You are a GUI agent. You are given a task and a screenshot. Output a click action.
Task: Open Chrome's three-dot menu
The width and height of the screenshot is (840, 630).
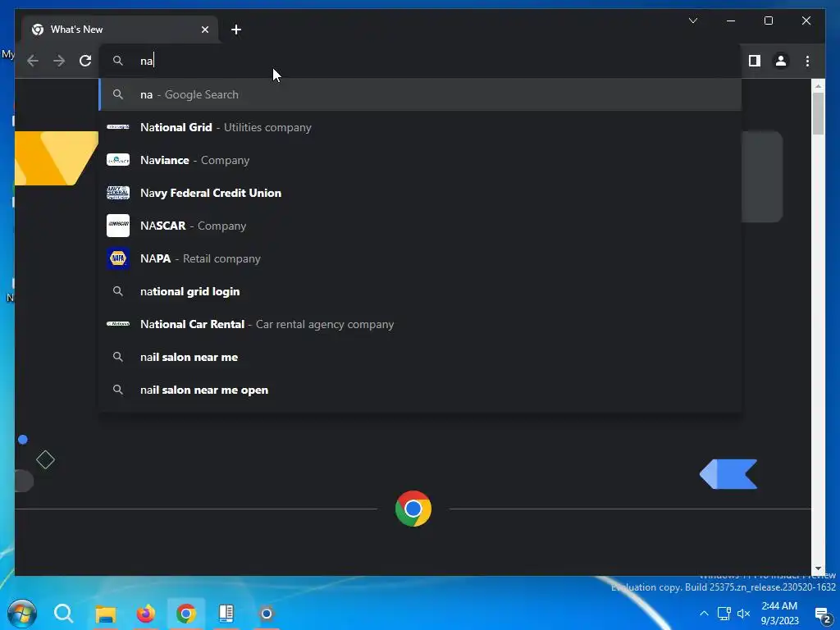click(807, 61)
